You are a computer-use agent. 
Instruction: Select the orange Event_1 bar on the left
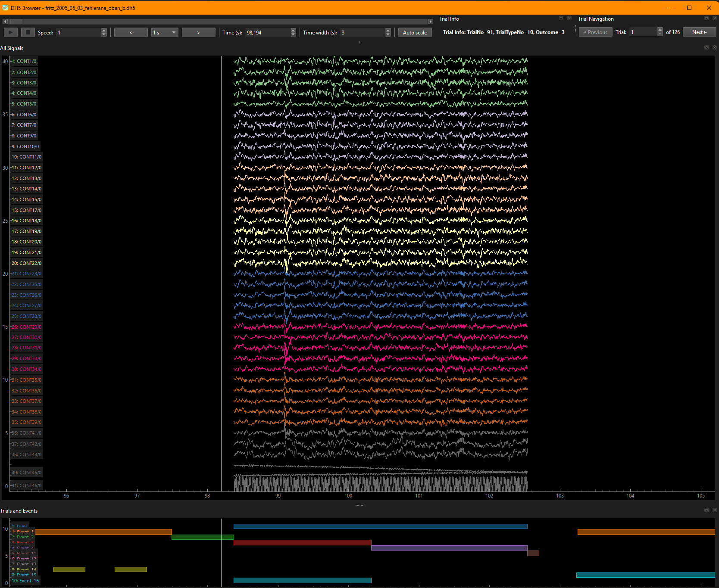103,532
